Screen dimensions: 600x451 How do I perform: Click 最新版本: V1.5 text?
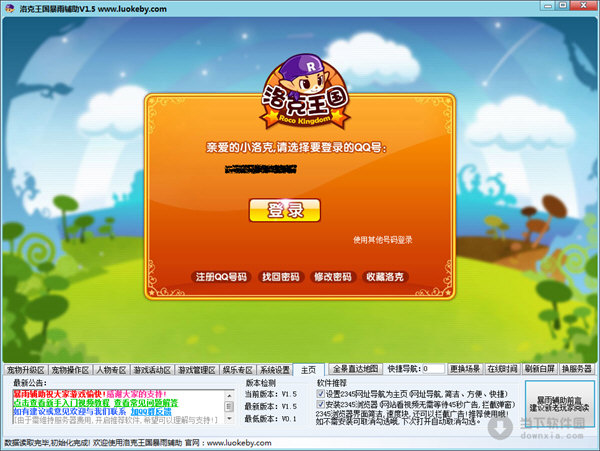[271, 406]
